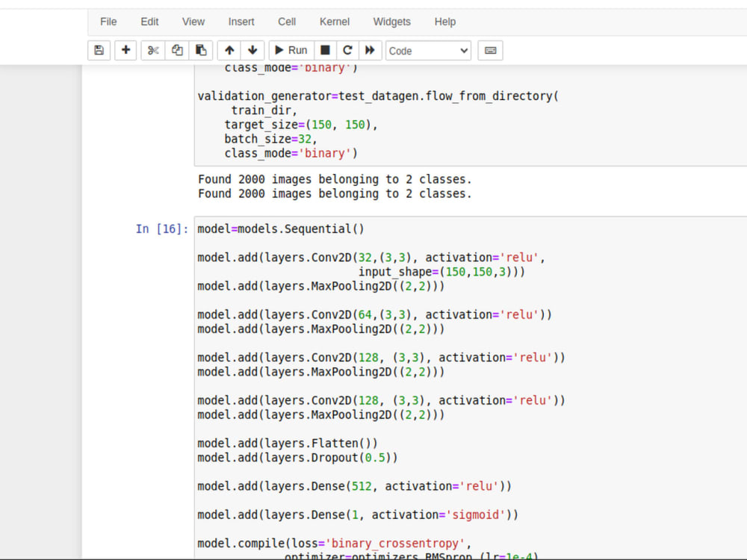Restart the kernel with the circular arrow

pos(347,51)
